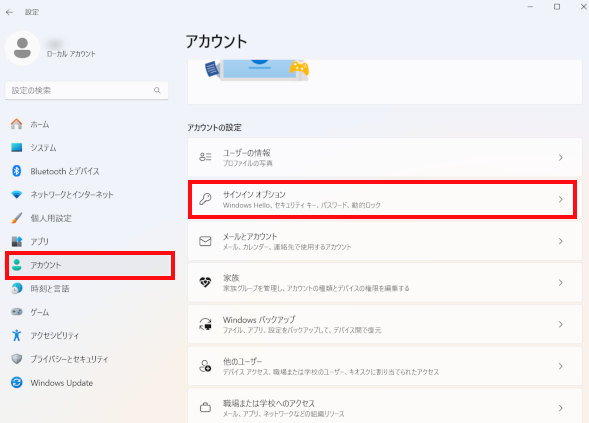
Task: Click the ユーザーの情報 profile card icon
Action: tap(205, 157)
